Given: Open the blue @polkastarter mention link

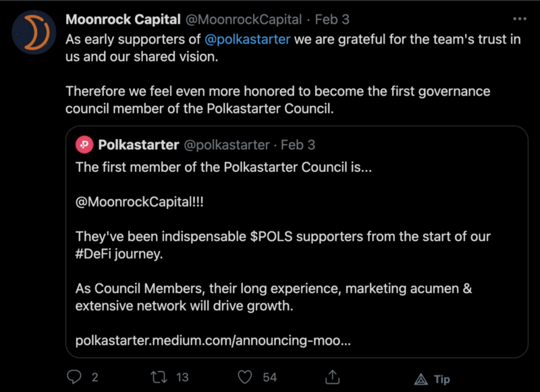Looking at the screenshot, I should click(247, 39).
